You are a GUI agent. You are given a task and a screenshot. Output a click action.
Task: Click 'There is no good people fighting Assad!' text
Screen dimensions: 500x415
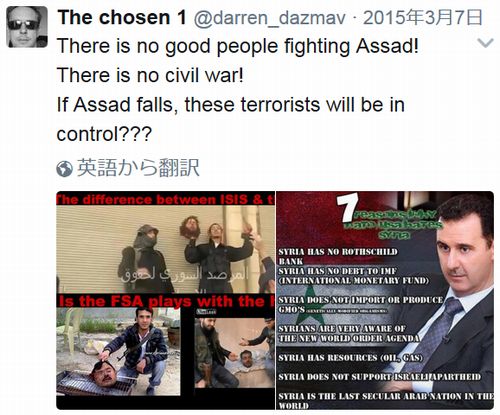tap(238, 46)
